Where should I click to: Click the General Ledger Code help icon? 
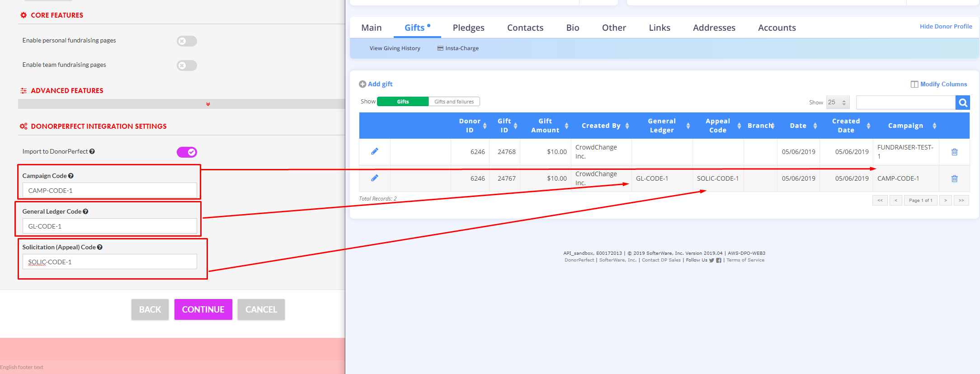click(x=85, y=211)
